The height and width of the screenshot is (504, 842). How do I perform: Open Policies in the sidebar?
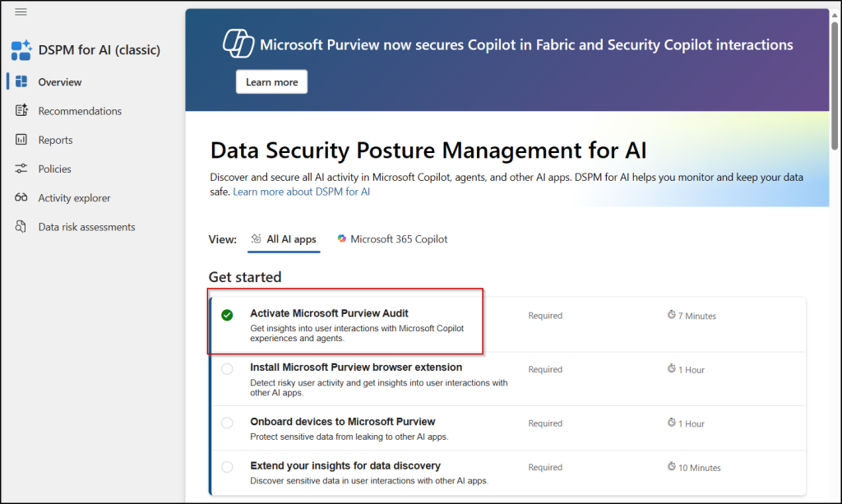[54, 169]
